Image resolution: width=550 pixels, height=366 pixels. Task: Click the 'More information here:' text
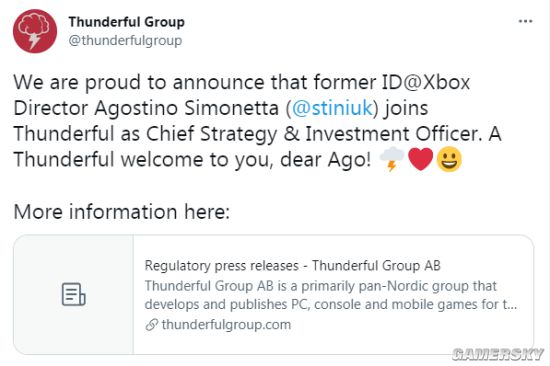(122, 212)
